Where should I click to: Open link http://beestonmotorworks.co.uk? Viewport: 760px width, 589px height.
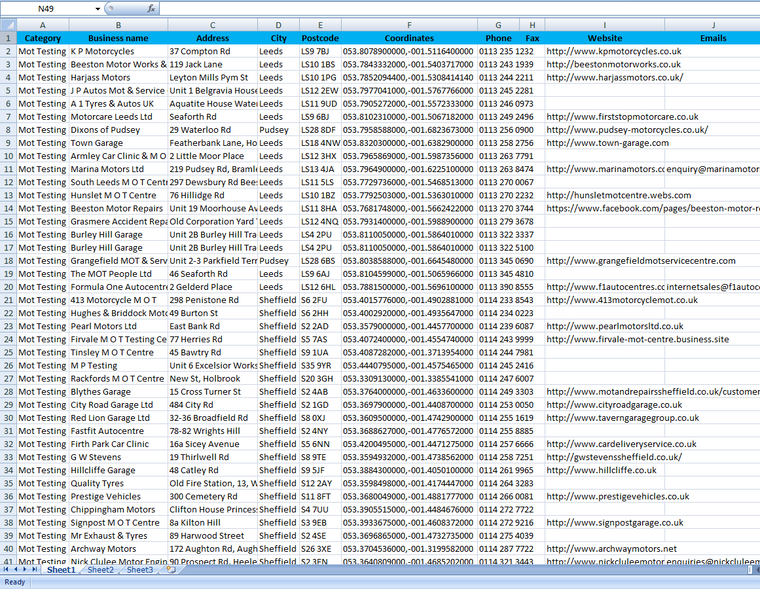pyautogui.click(x=613, y=64)
